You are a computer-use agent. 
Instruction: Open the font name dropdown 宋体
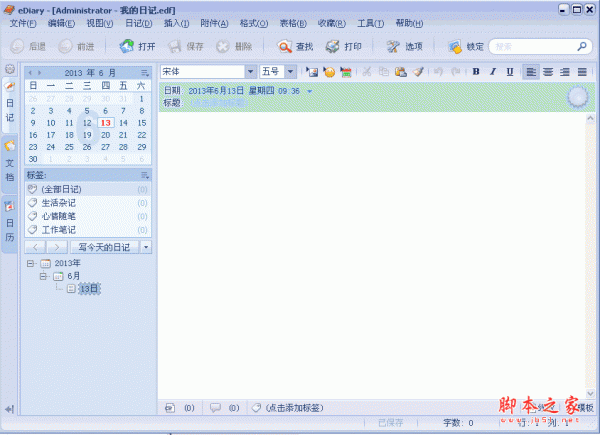tap(250, 72)
